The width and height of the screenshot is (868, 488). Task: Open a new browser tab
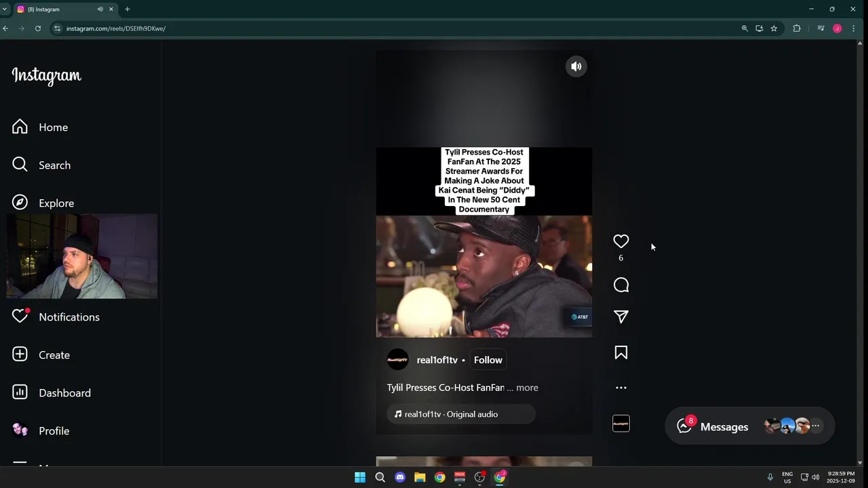(127, 9)
